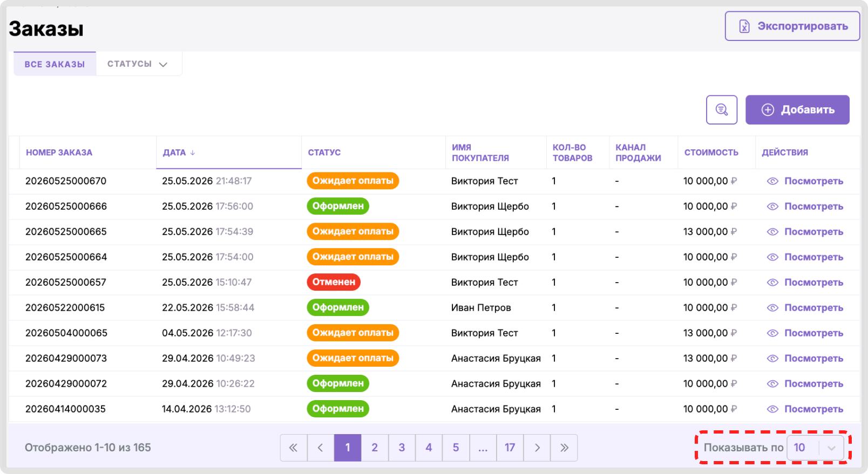Expand the СТАТУСЫ dropdown chevron
Viewport: 868px width, 474px height.
click(x=163, y=65)
